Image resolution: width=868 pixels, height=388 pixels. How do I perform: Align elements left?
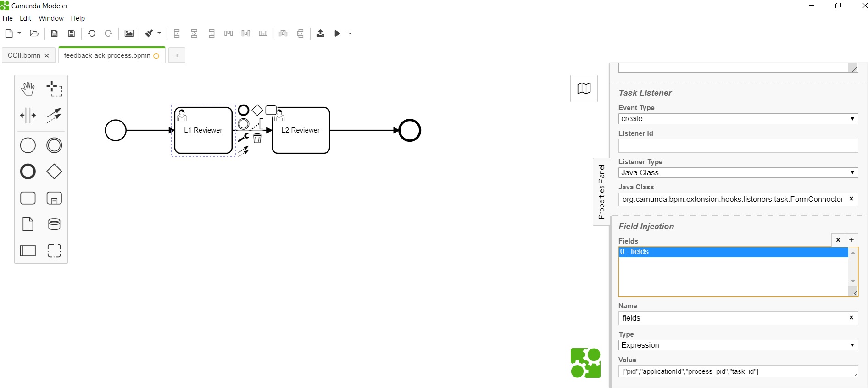tap(177, 33)
